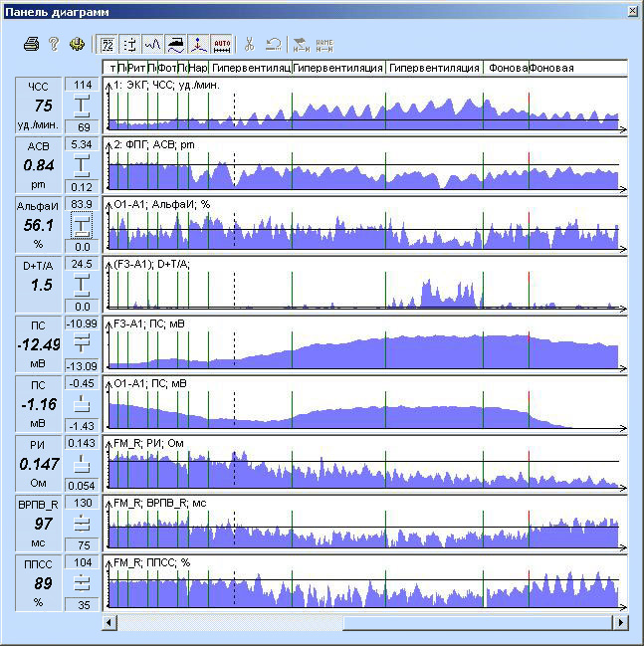The width and height of the screenshot is (644, 646).
Task: Click the scale mode icon in the D+T/A row
Action: pos(82,285)
